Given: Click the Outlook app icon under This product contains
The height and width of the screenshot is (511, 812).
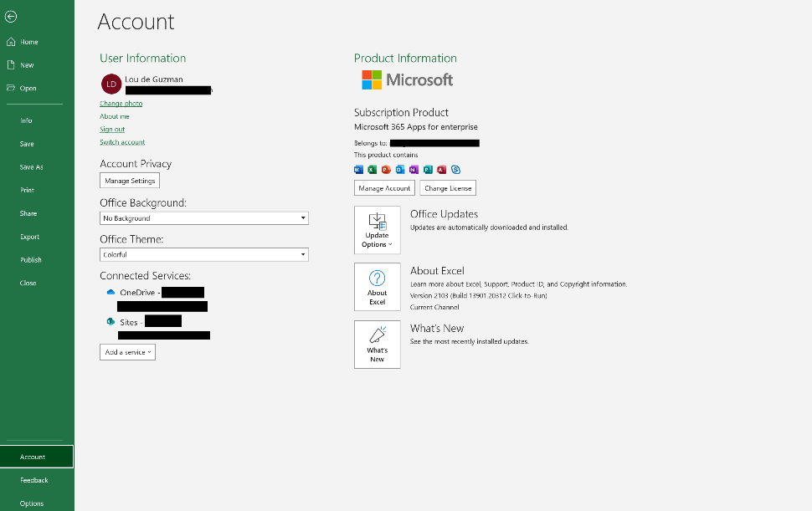Looking at the screenshot, I should pos(400,170).
